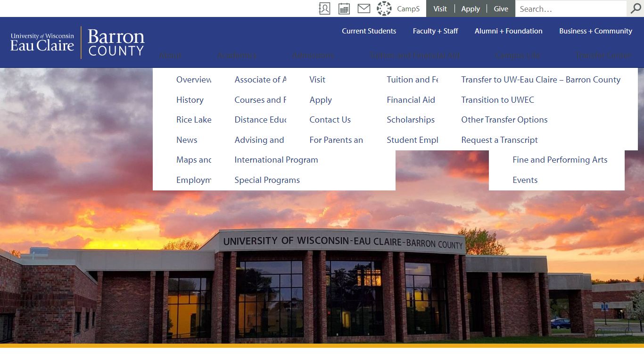644x362 pixels.
Task: Open Maps and... link in About submenu
Action: pos(194,160)
